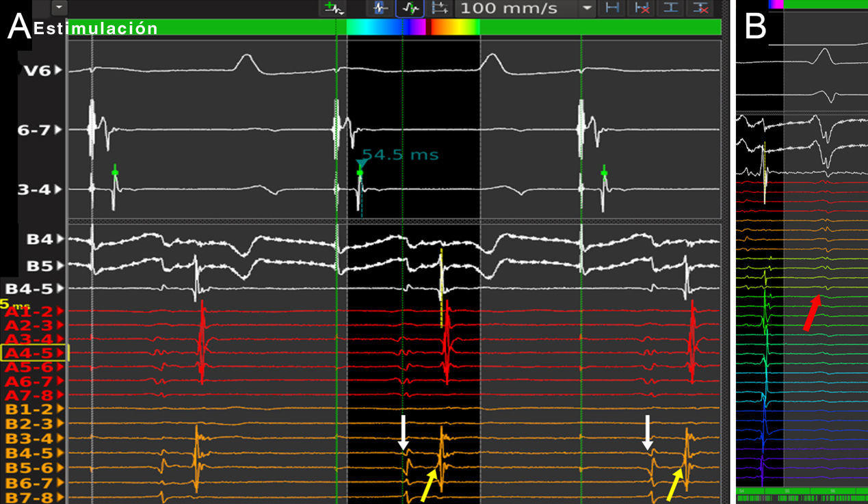Screen dimensions: 868x504
Task: Click the add-signal icon with green plus
Action: [334, 8]
